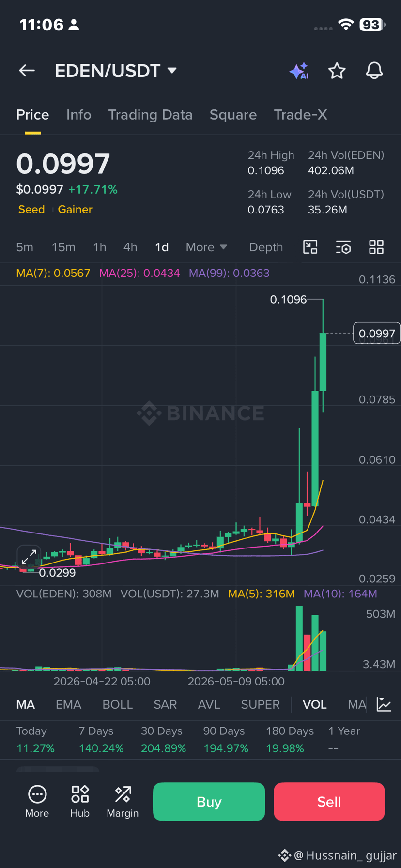Open the chart drawing tools icon
The width and height of the screenshot is (401, 868).
pyautogui.click(x=310, y=247)
